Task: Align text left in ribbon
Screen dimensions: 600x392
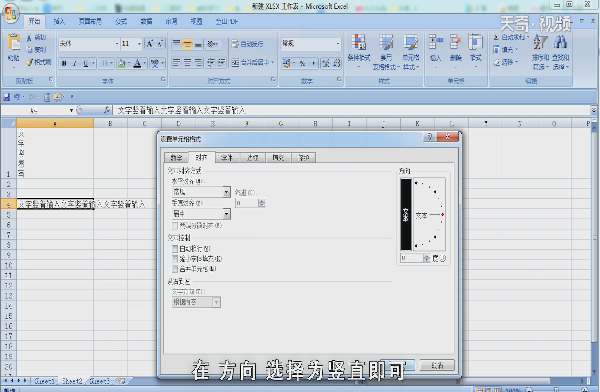Action: (176, 62)
